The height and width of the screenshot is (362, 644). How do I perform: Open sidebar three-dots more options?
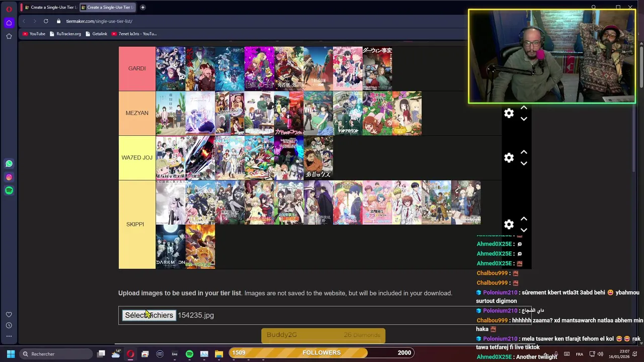tap(9, 336)
